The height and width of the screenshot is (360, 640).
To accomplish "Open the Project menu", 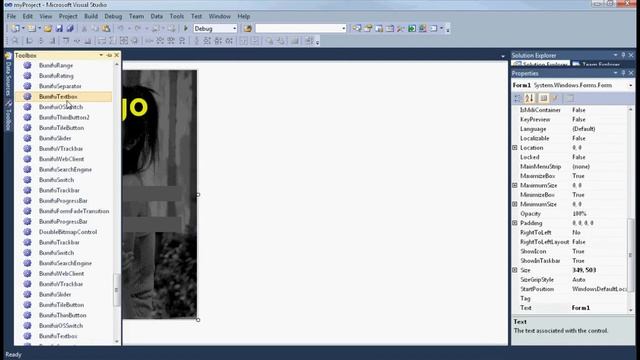I will coord(68,16).
